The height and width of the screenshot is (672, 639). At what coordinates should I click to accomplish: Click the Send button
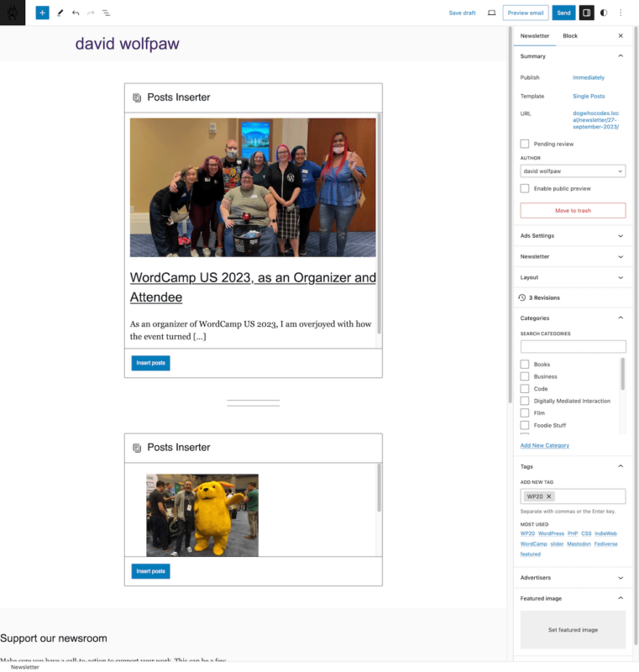coord(563,13)
